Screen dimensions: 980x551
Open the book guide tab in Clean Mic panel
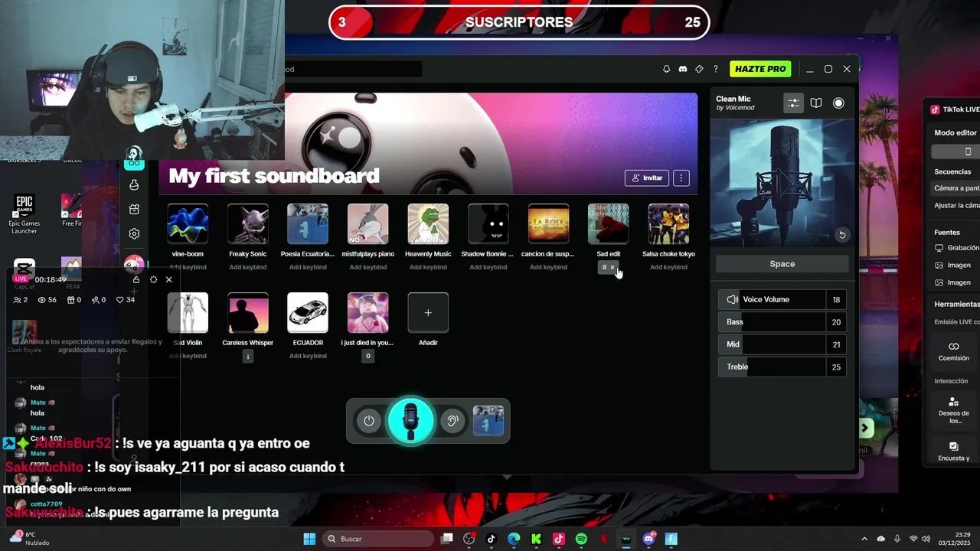[816, 103]
